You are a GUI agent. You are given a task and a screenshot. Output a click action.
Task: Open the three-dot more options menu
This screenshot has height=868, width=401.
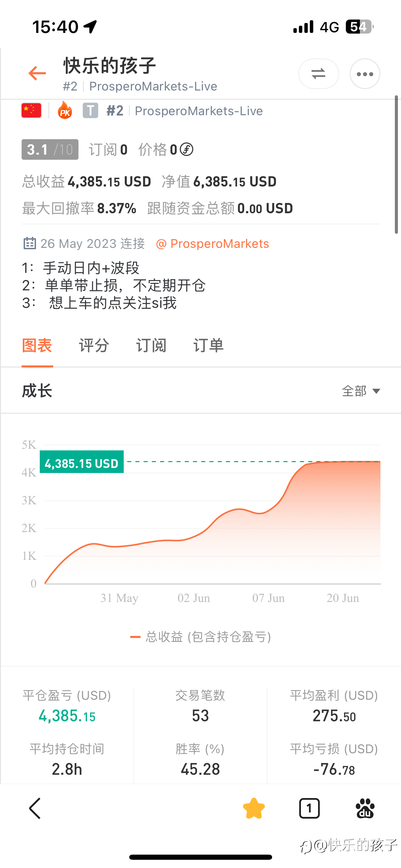pos(365,74)
